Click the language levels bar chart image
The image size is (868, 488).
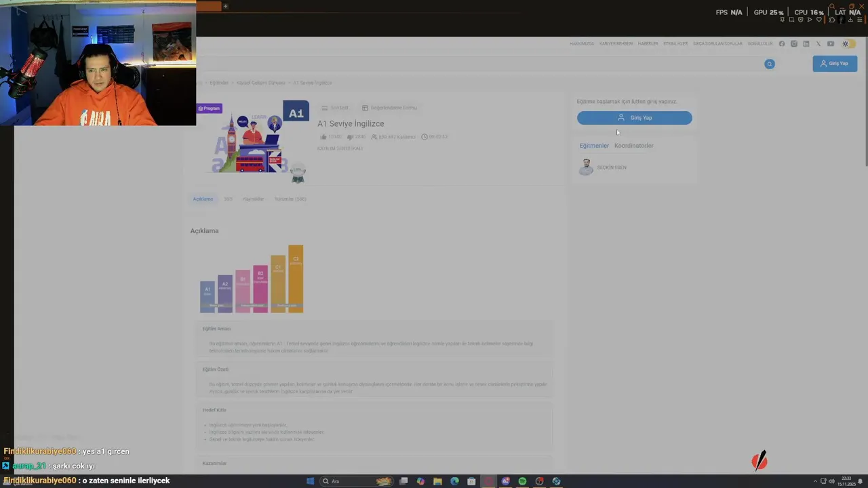pyautogui.click(x=252, y=279)
